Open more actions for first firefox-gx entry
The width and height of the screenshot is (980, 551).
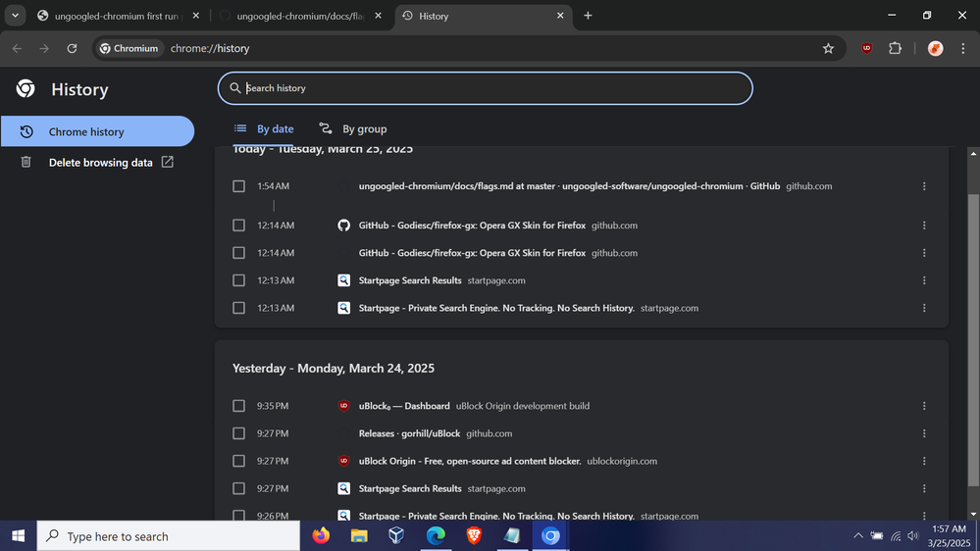click(x=924, y=225)
